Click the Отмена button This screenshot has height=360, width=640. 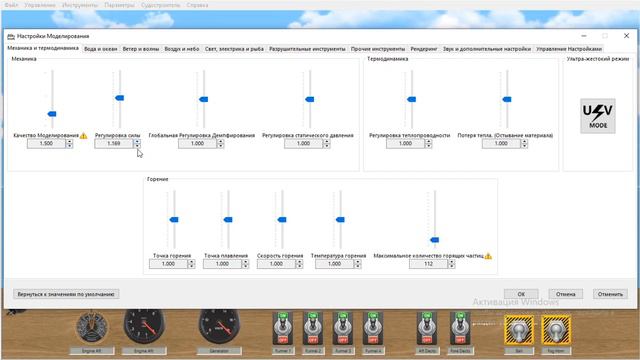565,294
